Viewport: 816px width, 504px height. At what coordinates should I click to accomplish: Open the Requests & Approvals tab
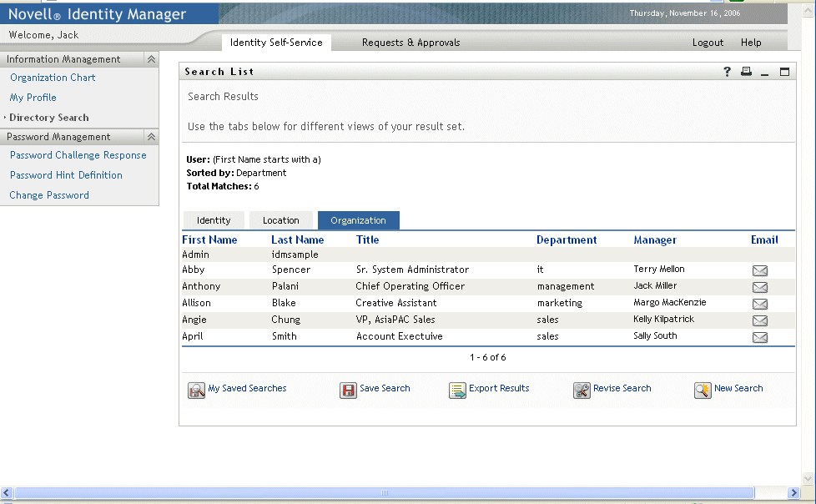[411, 43]
